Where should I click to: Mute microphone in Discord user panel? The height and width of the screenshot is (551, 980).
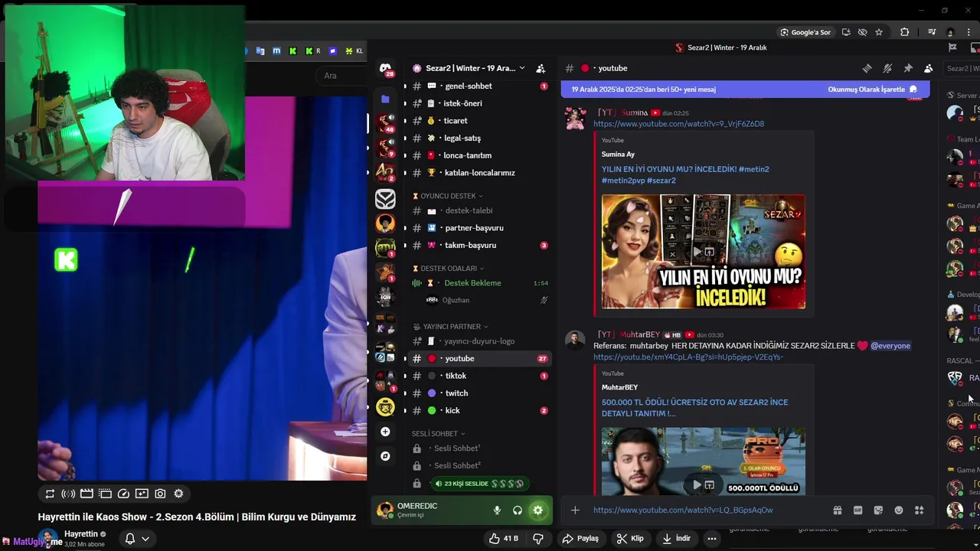[x=497, y=510]
